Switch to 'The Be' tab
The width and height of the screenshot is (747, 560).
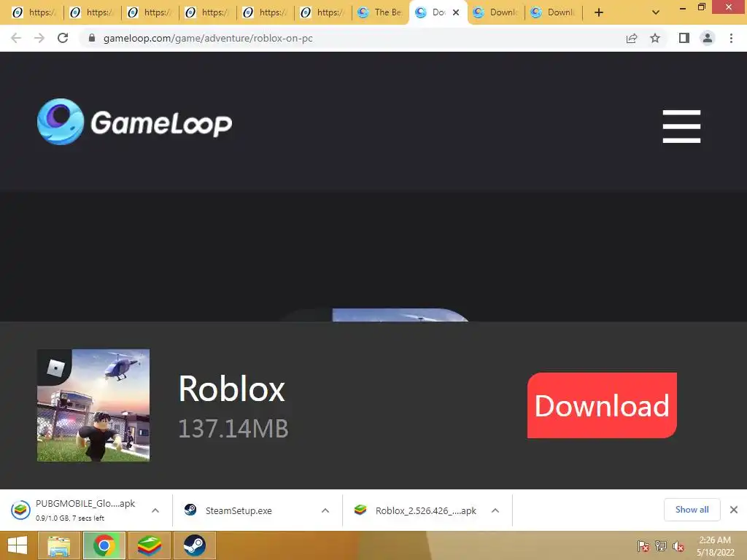pos(380,12)
